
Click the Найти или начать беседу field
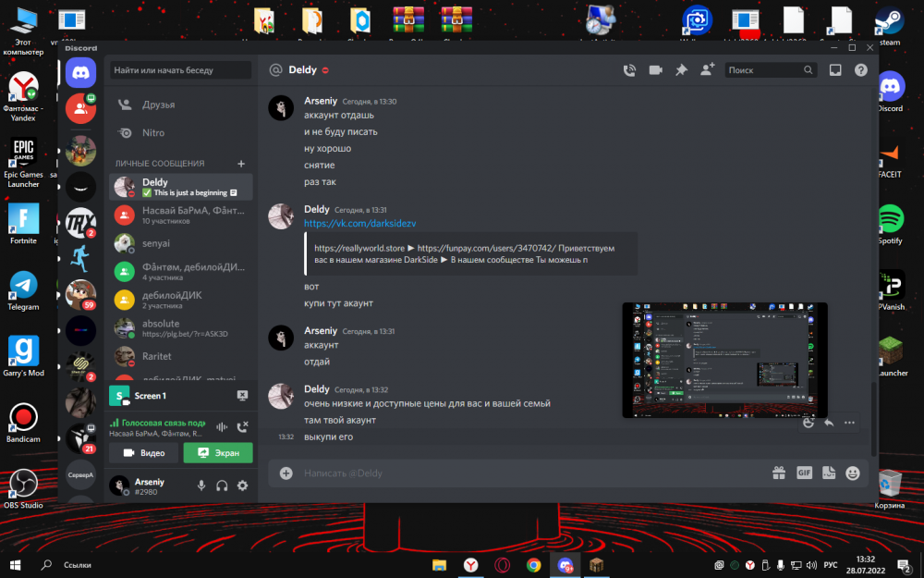[x=180, y=70]
